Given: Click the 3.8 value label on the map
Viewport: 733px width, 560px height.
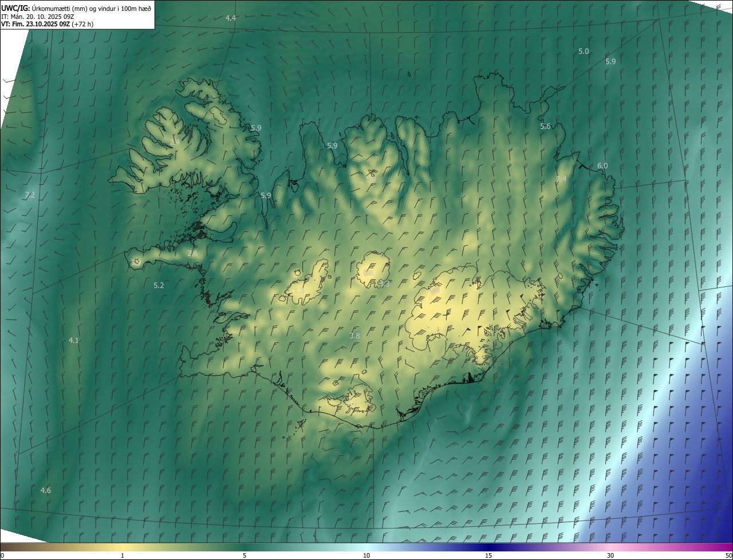Looking at the screenshot, I should pos(354,336).
